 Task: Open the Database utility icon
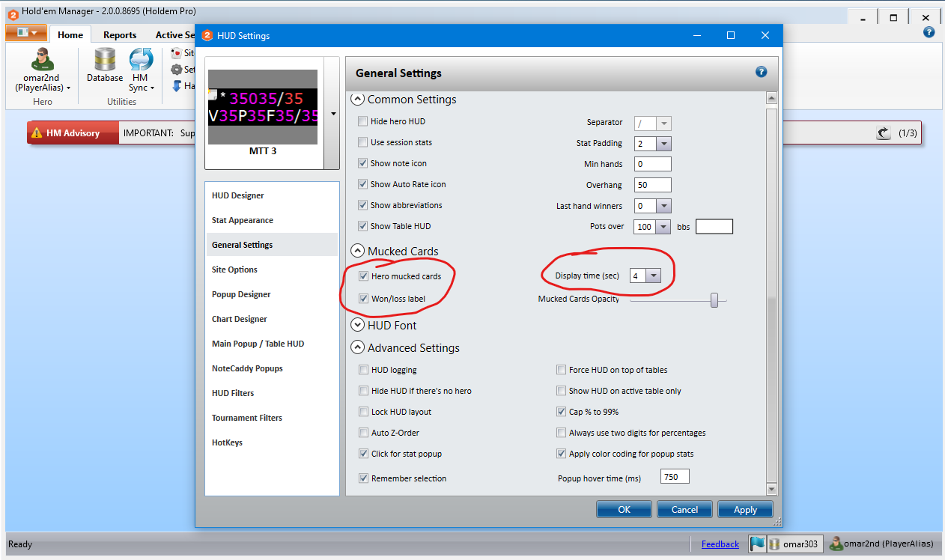click(105, 60)
